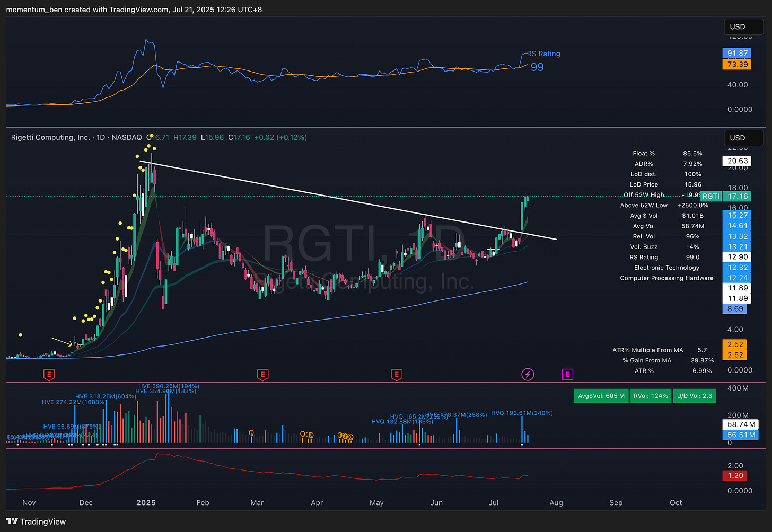Click the blue 15.27 moving average label

[x=738, y=215]
